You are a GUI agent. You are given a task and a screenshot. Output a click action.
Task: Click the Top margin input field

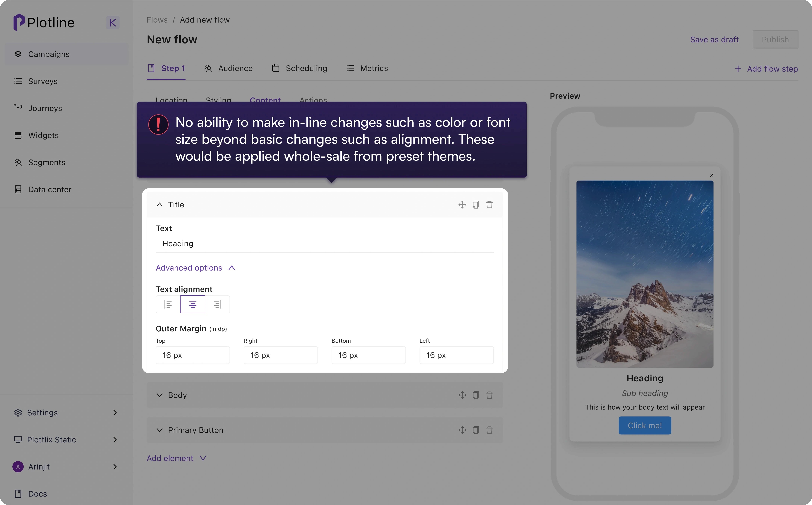coord(192,355)
